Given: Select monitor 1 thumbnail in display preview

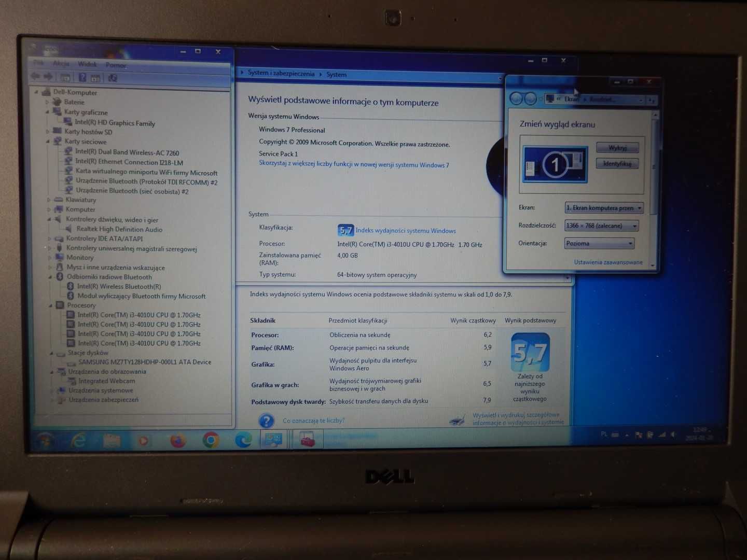Looking at the screenshot, I should point(555,164).
